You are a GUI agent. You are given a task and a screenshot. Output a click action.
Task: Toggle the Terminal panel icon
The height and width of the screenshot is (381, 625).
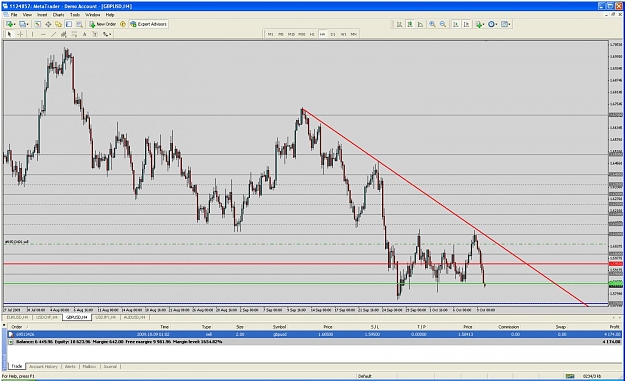click(x=69, y=24)
